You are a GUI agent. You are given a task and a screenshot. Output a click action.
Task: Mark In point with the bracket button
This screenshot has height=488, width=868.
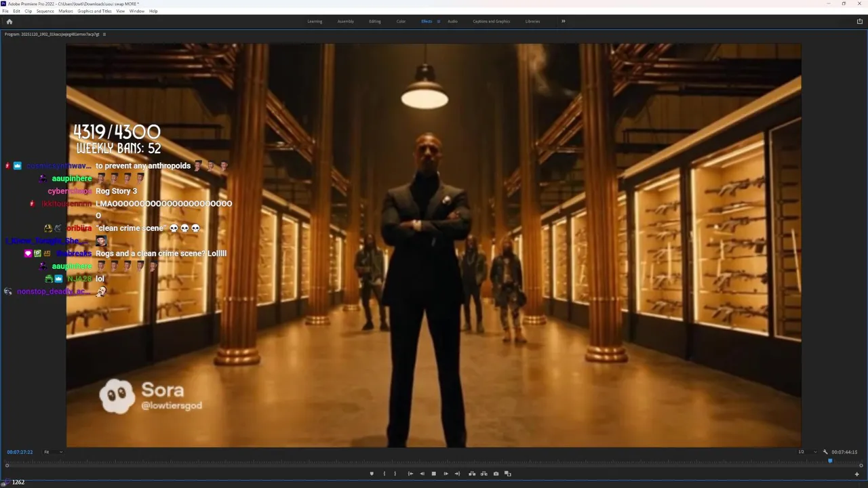pyautogui.click(x=384, y=474)
